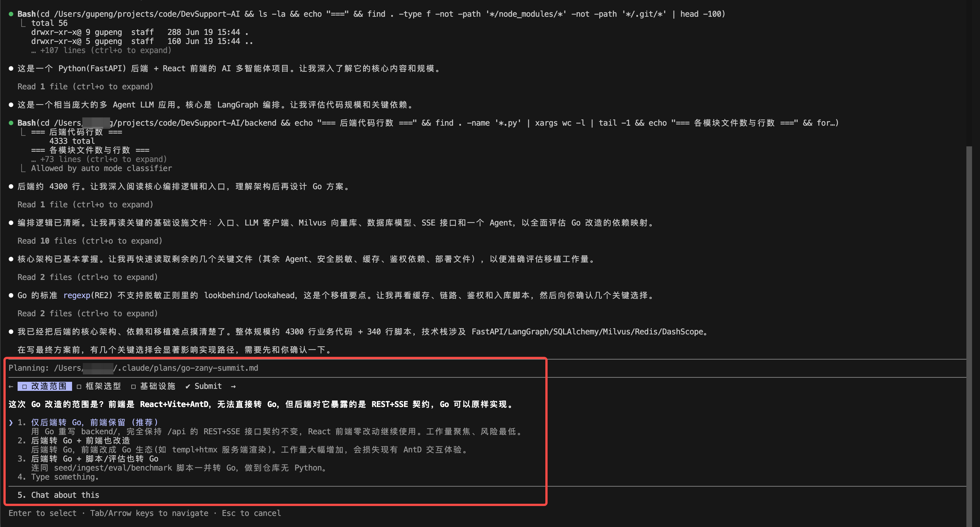Viewport: 980px width, 527px height.
Task: Click the selection pointer before option 1
Action: coord(11,422)
